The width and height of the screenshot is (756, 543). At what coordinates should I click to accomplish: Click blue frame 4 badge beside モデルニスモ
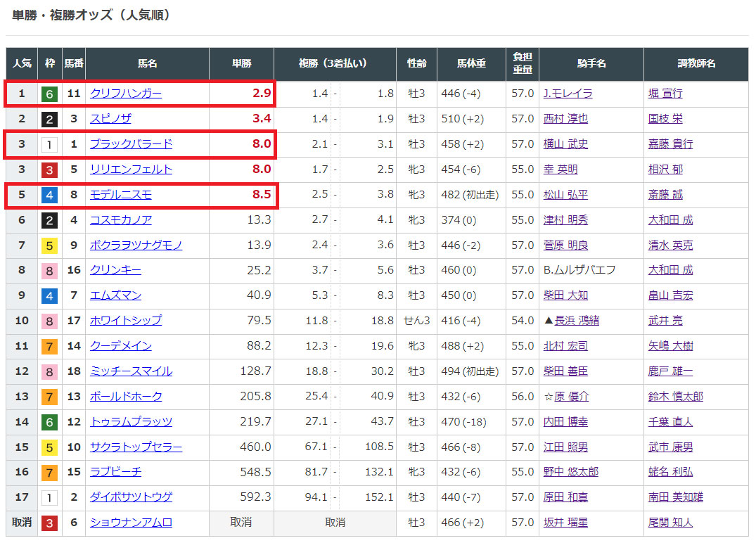click(x=49, y=195)
